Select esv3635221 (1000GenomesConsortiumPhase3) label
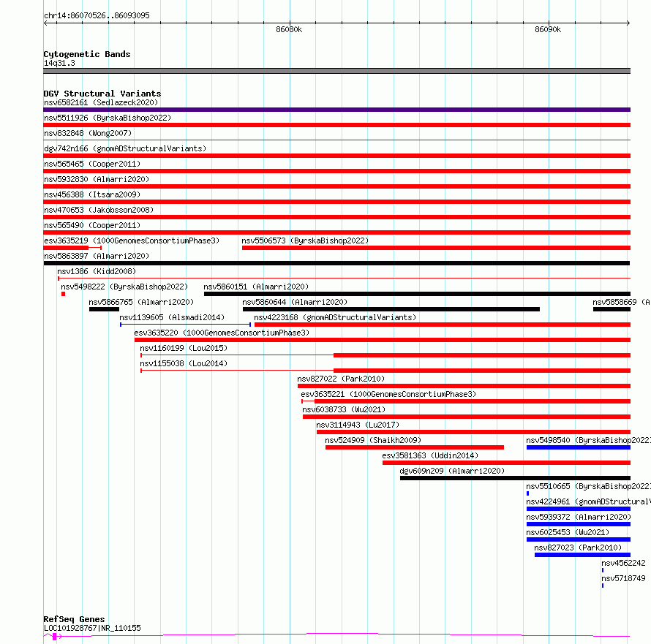Viewport: 651px width, 644px height. [x=388, y=394]
